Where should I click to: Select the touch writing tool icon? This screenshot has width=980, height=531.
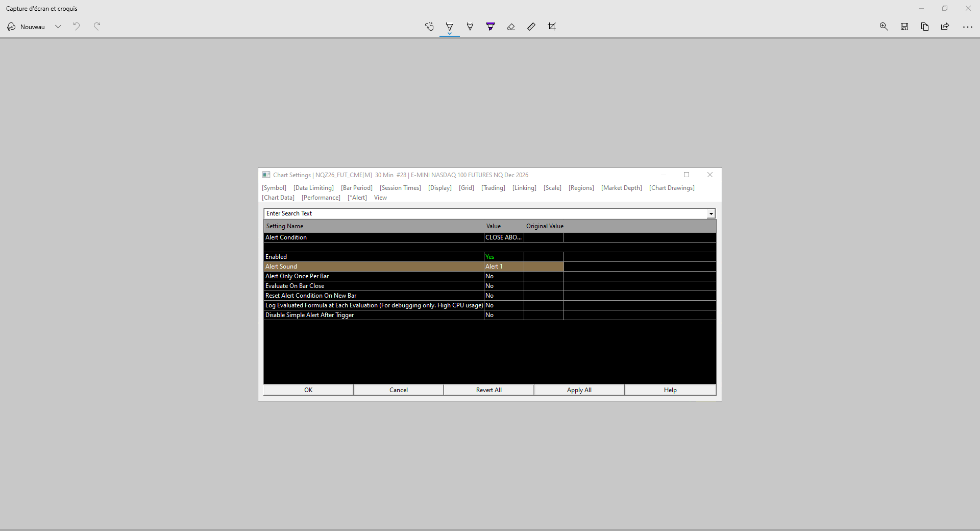click(429, 27)
